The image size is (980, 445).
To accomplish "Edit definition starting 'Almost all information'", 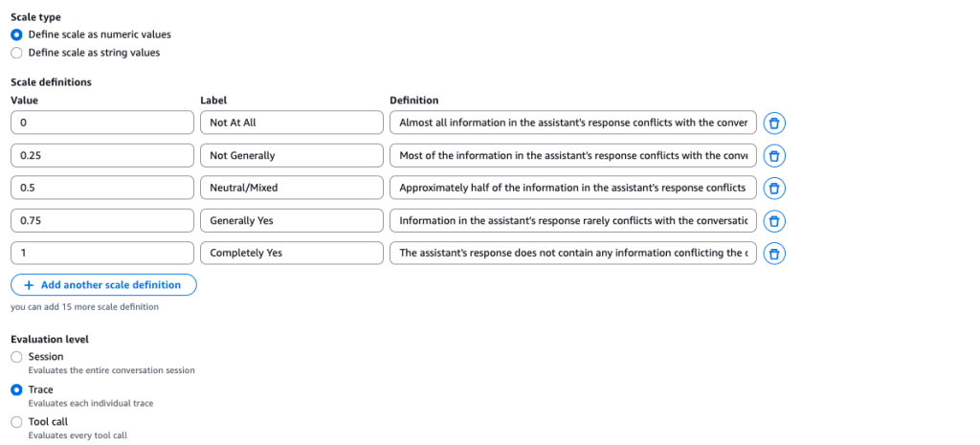I will pos(572,122).
